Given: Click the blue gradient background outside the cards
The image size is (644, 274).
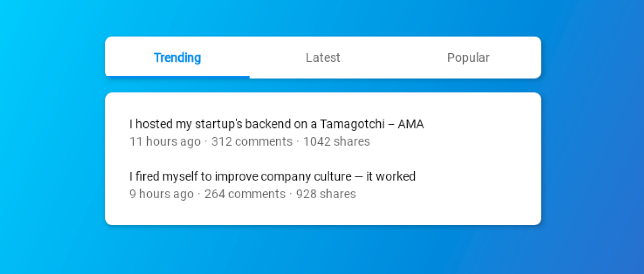Looking at the screenshot, I should 52,161.
